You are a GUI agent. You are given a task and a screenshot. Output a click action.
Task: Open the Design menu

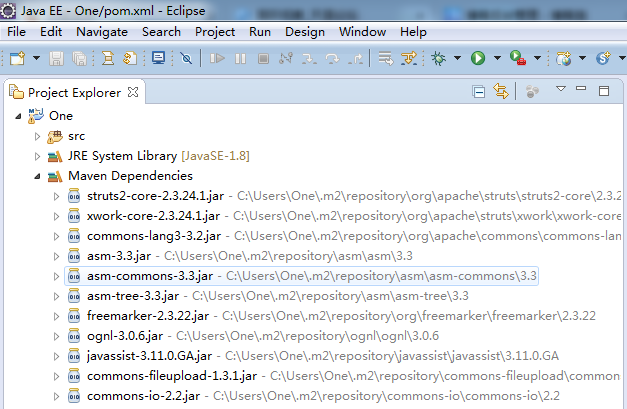click(x=305, y=32)
